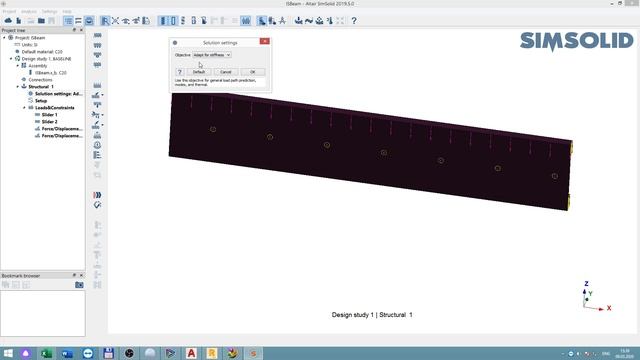Close the Bookmark browser panel
This screenshot has width=640, height=360.
point(81,276)
